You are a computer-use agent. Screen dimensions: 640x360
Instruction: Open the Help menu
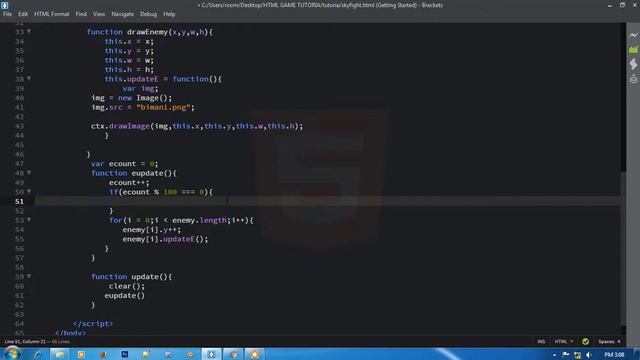tap(169, 14)
